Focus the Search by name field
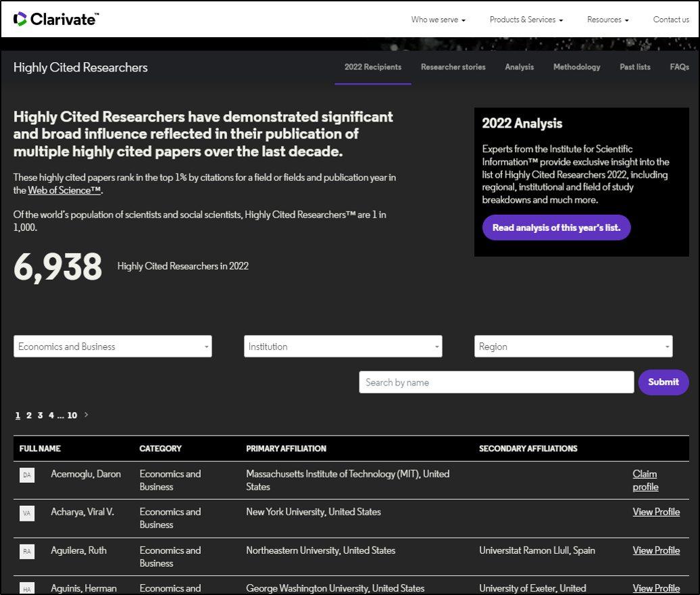This screenshot has height=595, width=700. [497, 382]
